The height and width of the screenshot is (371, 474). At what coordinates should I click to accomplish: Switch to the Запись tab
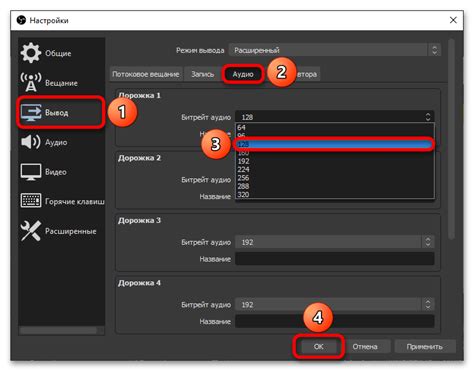(203, 74)
